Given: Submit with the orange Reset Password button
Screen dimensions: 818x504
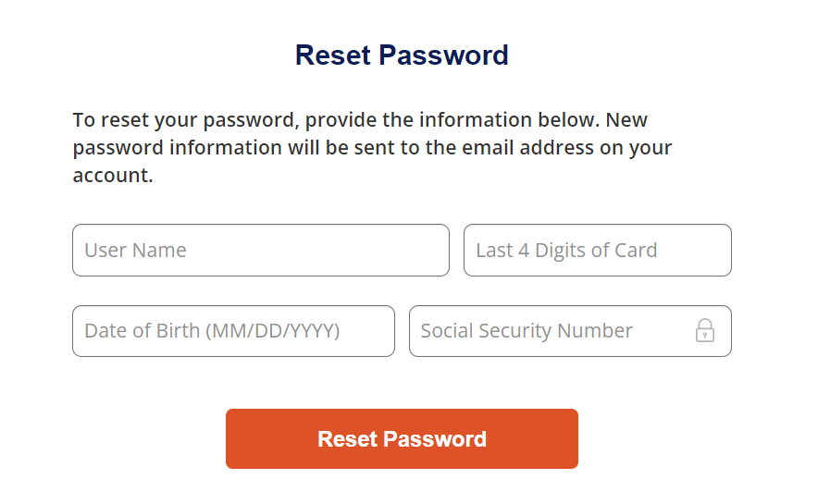Looking at the screenshot, I should click(402, 439).
